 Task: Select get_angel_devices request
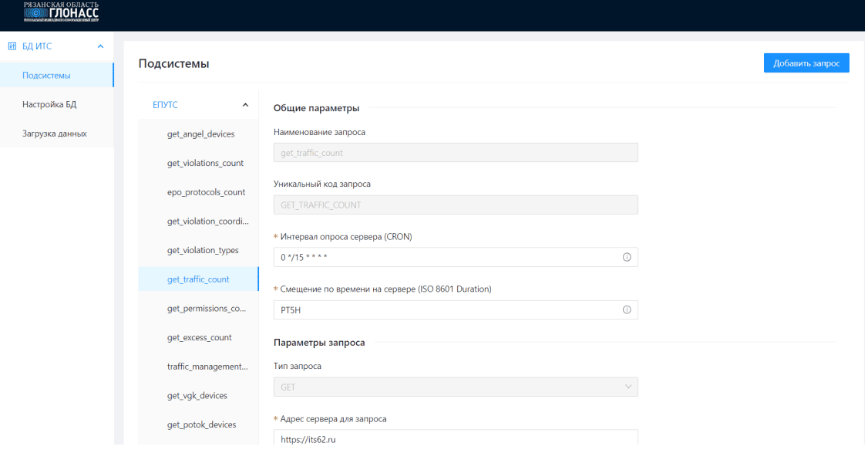coord(200,134)
